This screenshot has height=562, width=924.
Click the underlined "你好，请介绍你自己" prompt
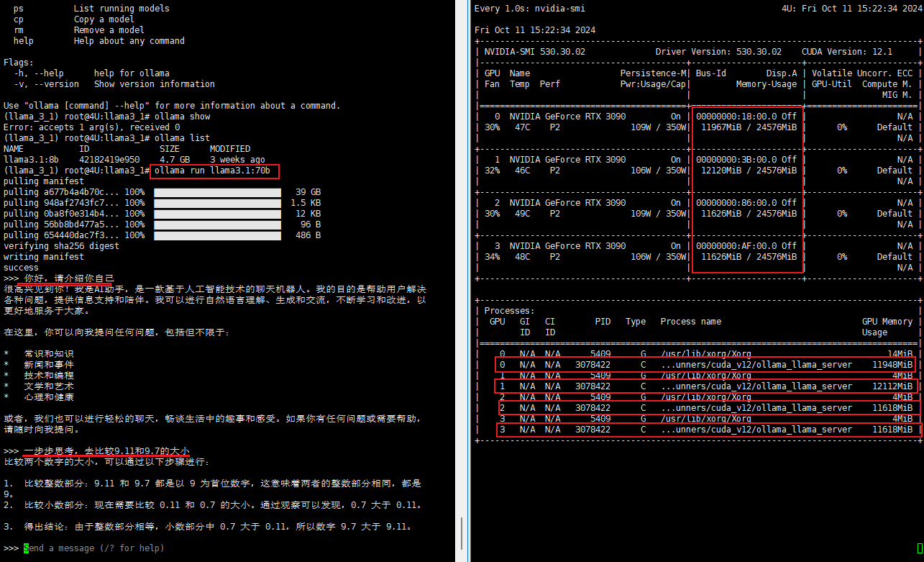pos(69,278)
